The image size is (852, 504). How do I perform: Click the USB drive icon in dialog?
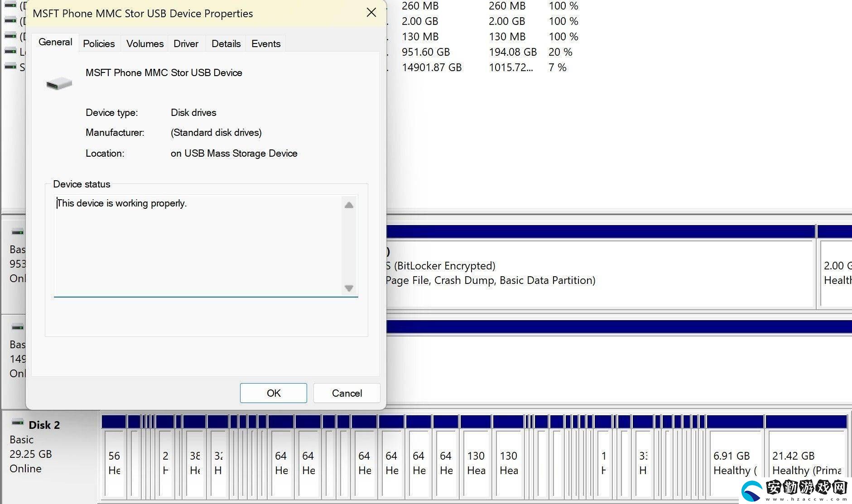(x=59, y=83)
